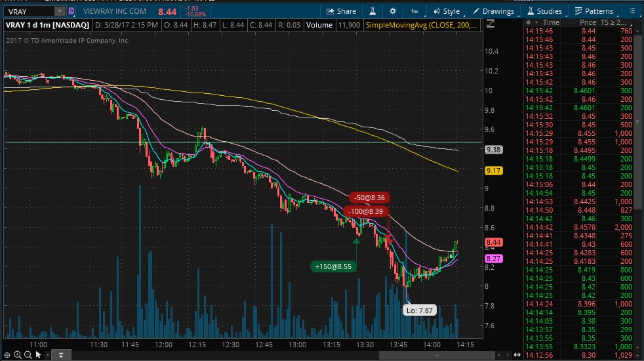
Task: Click the 14:14:50 trade at 8.448
Action: tap(578, 210)
